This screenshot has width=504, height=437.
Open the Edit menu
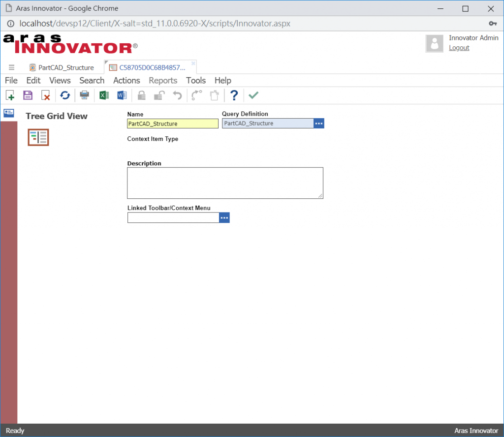pyautogui.click(x=33, y=80)
